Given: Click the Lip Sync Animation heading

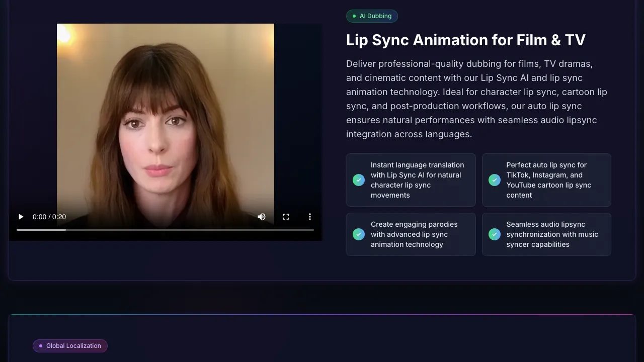Looking at the screenshot, I should (465, 40).
